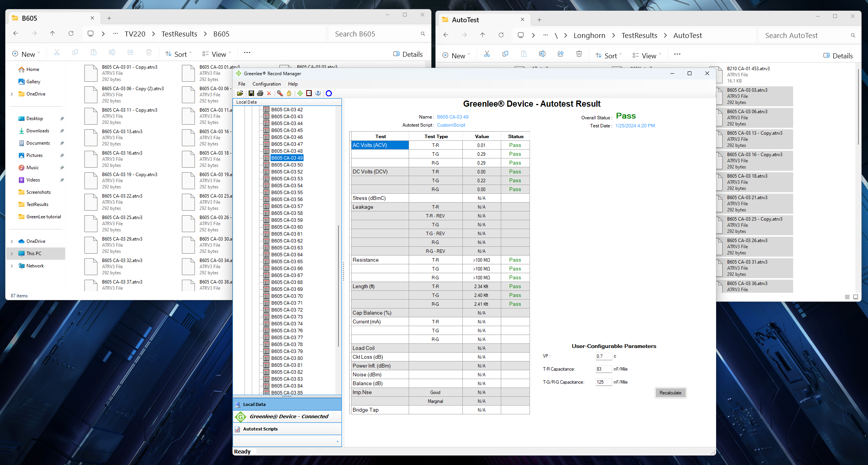Click the Local Data tree vertical scrollbar
The width and height of the screenshot is (868, 465).
(x=338, y=286)
